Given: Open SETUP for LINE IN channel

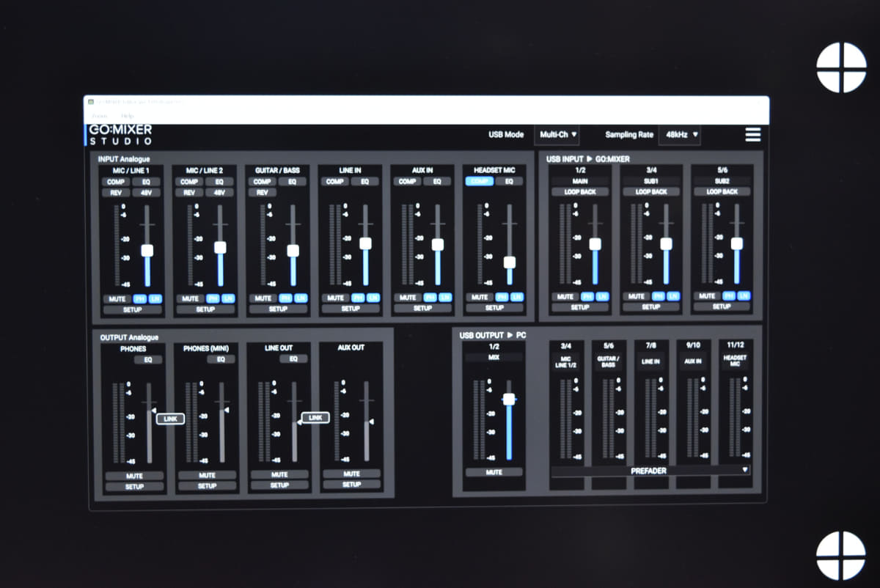Looking at the screenshot, I should [x=351, y=309].
